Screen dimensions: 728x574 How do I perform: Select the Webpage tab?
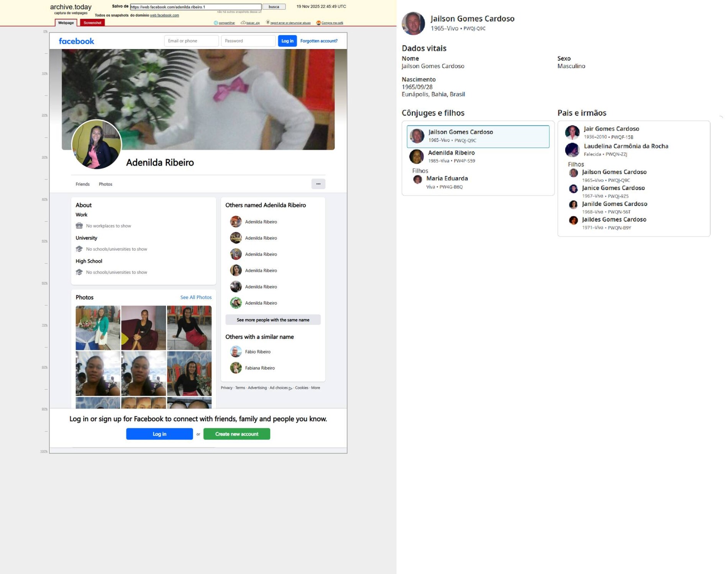(x=66, y=23)
